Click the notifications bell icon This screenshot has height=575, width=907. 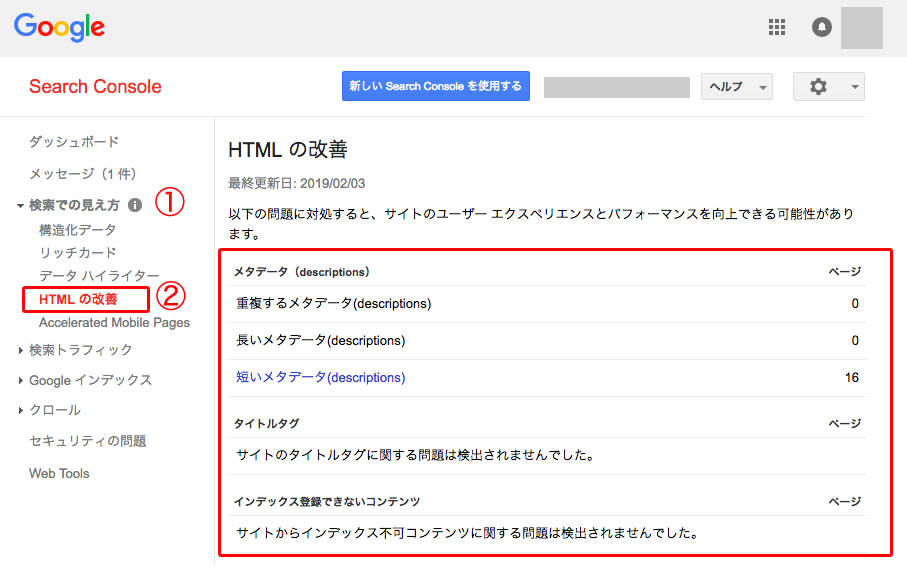click(822, 27)
